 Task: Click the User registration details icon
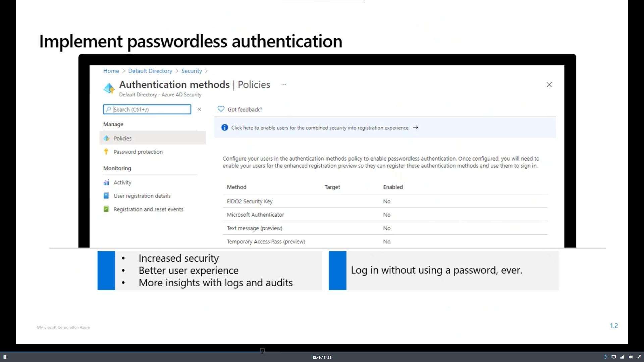tap(106, 195)
